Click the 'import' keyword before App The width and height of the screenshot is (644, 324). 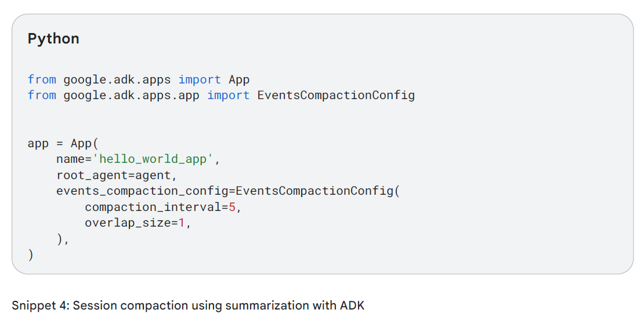coord(200,79)
